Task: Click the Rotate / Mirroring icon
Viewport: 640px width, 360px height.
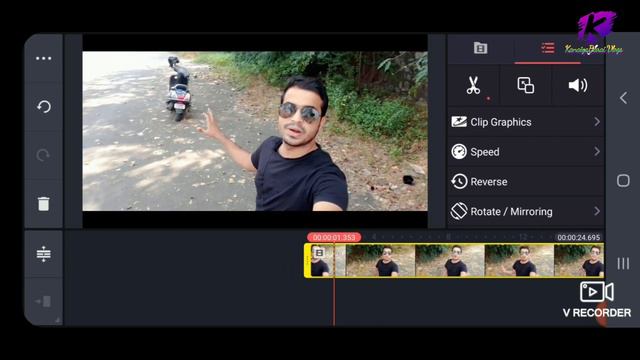Action: (459, 211)
